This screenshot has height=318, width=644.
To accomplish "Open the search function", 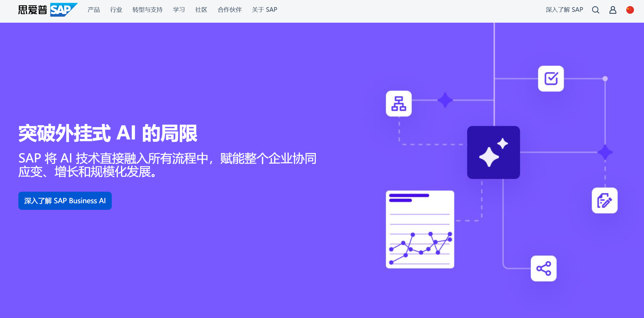I will pyautogui.click(x=596, y=9).
